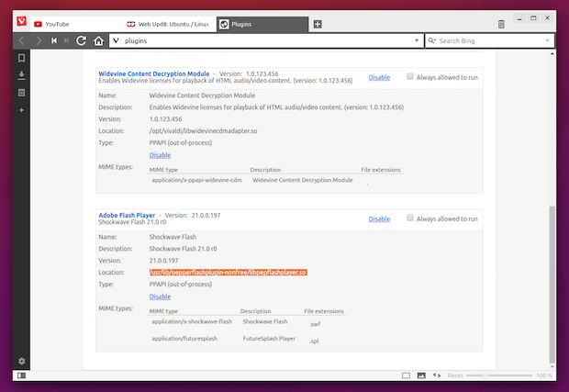The height and width of the screenshot is (392, 569).
Task: Switch to the Web Upd8 tab
Action: pos(170,24)
